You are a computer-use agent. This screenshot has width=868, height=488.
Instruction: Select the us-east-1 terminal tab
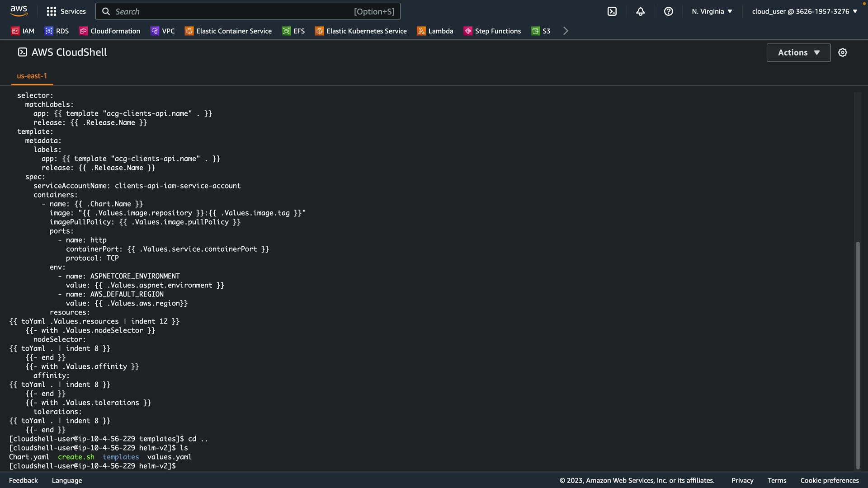coord(32,76)
